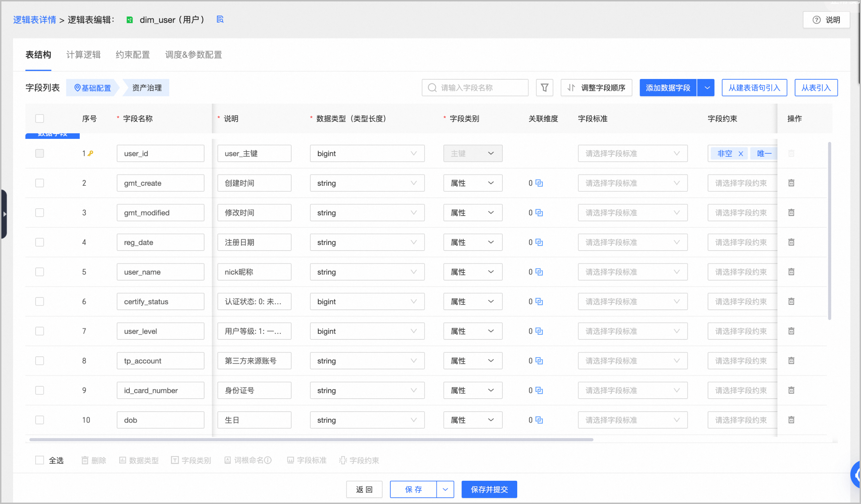The width and height of the screenshot is (861, 504).
Task: Switch to the 计算逻辑 tab
Action: pos(83,55)
